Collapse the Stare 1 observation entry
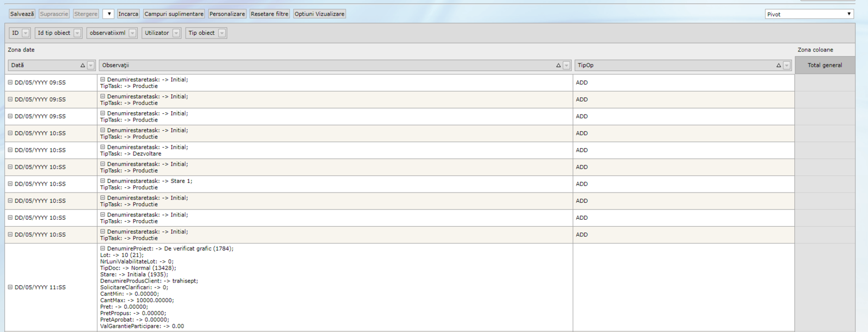Screen dimensions: 868x332 103,181
